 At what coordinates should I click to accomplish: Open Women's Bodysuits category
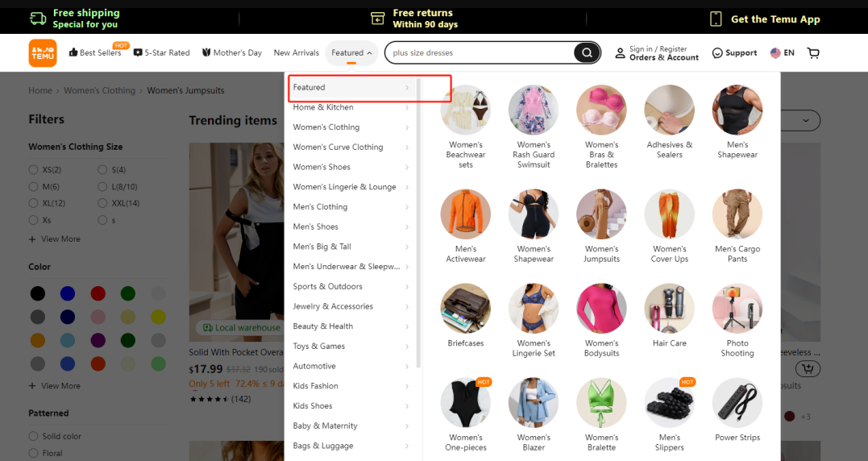602,321
